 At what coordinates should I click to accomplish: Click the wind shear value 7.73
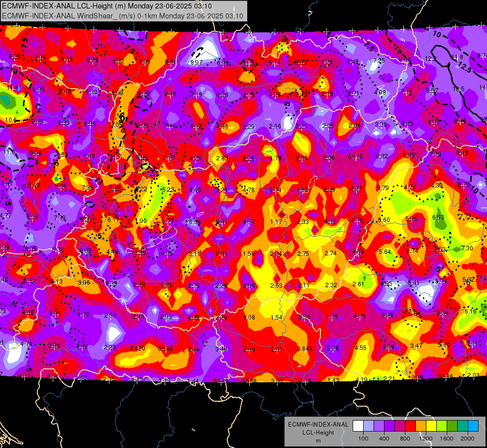click(465, 216)
